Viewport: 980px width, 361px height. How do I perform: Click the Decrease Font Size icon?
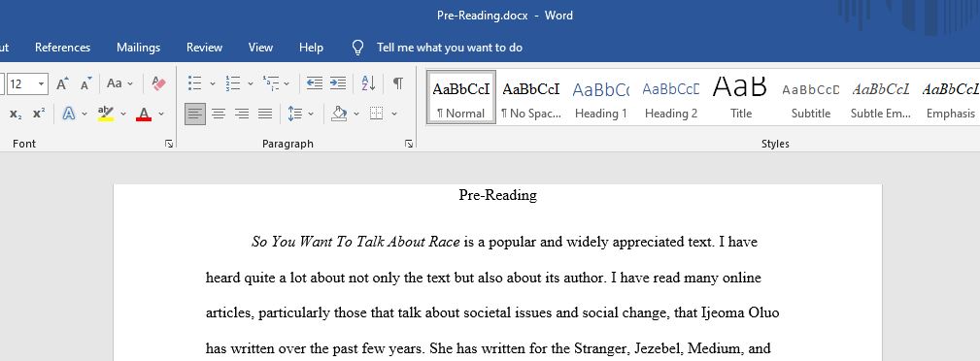[85, 83]
